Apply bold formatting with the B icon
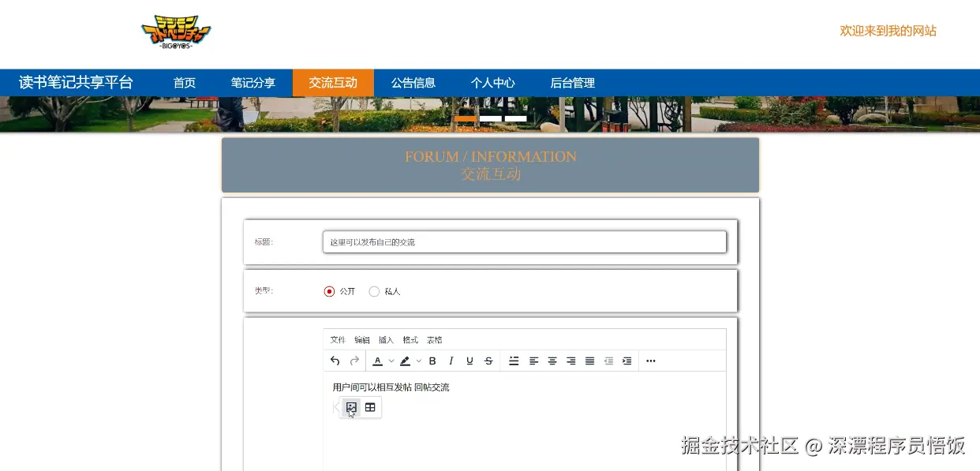The height and width of the screenshot is (471, 980). [x=432, y=361]
